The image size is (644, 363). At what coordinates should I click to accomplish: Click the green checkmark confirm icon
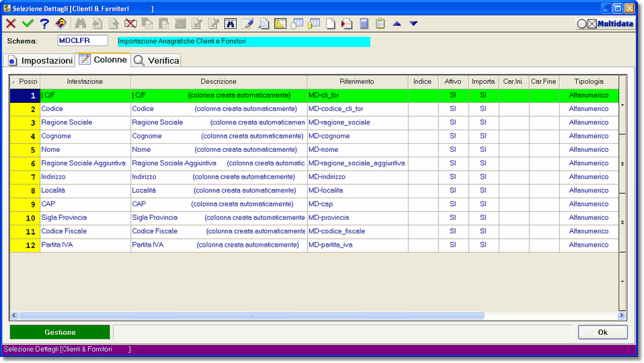28,24
